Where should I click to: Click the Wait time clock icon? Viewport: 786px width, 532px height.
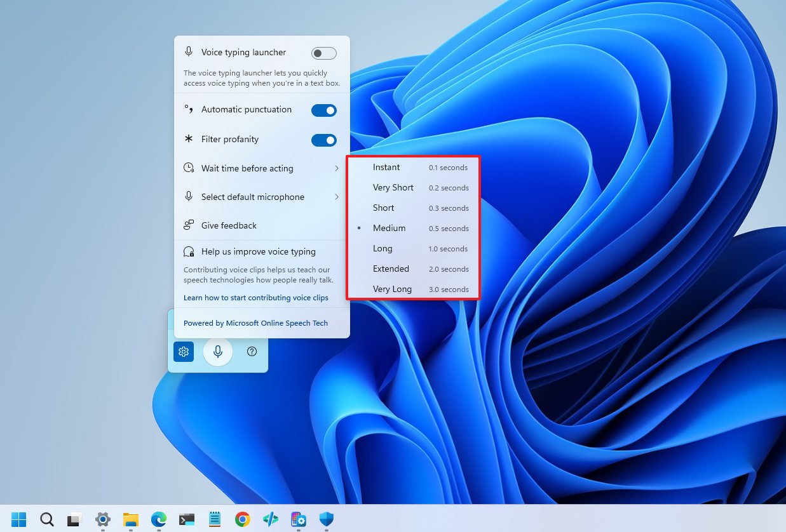click(x=188, y=168)
